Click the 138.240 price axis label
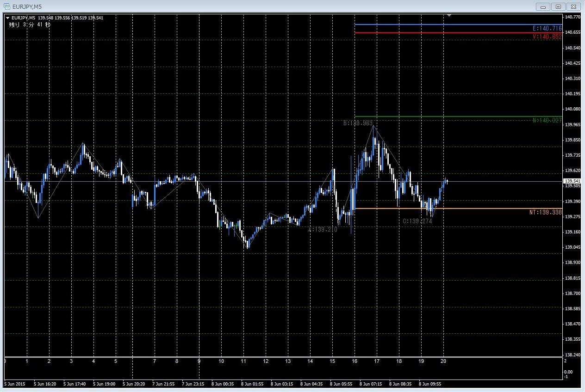The width and height of the screenshot is (585, 392). tap(573, 355)
